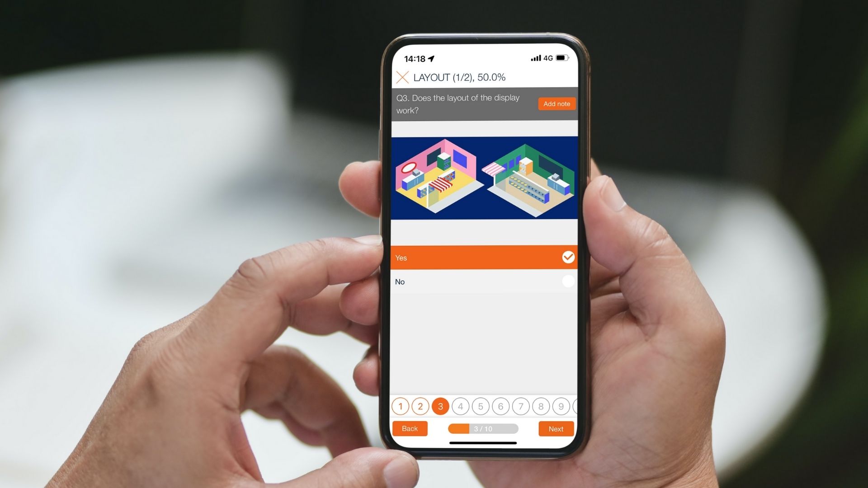Select question 4 navigation dot
868x488 pixels.
coord(460,406)
